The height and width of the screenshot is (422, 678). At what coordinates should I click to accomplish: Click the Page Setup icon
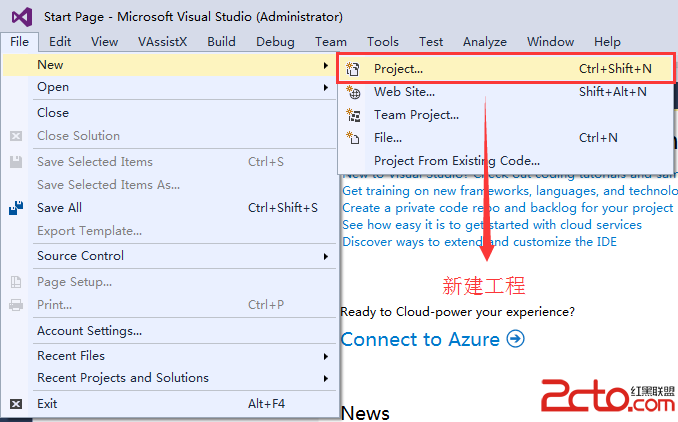(x=16, y=282)
